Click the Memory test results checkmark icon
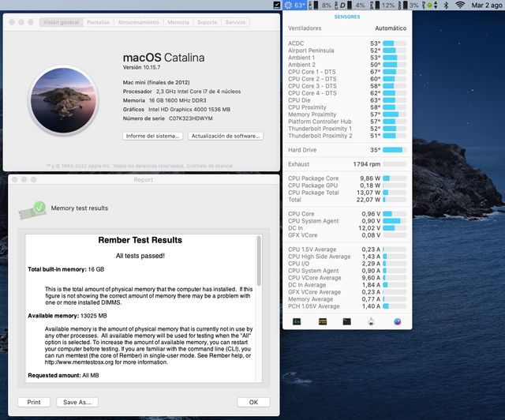 tap(33, 210)
